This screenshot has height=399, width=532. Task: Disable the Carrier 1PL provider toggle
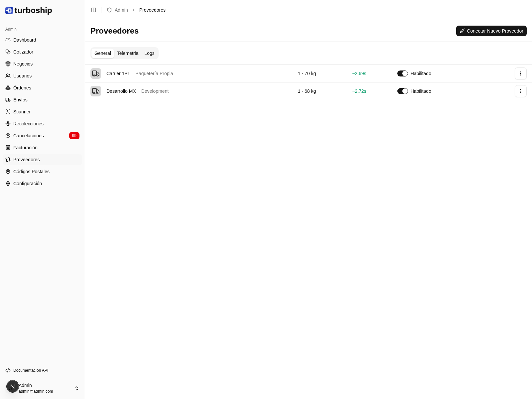click(402, 73)
